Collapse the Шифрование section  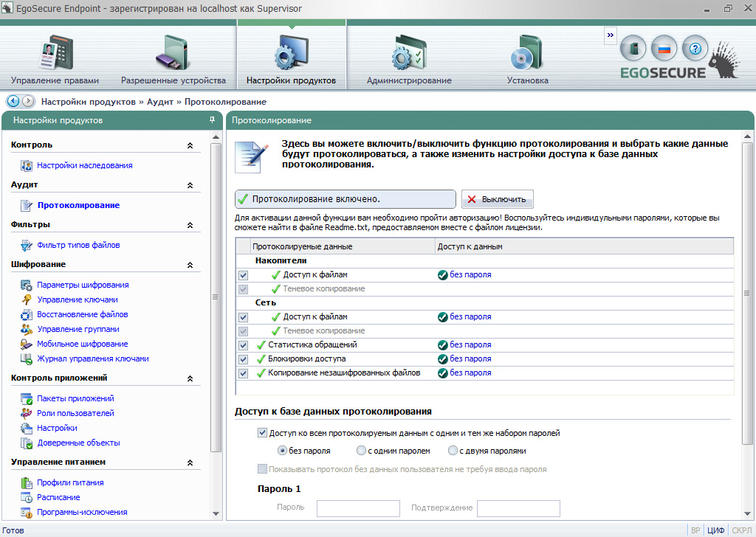(x=190, y=265)
